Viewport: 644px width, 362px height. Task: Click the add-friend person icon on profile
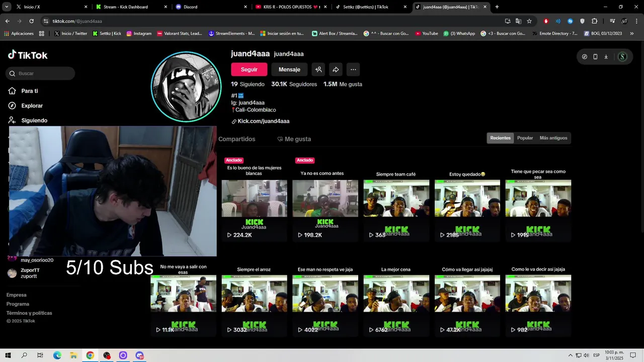click(318, 69)
